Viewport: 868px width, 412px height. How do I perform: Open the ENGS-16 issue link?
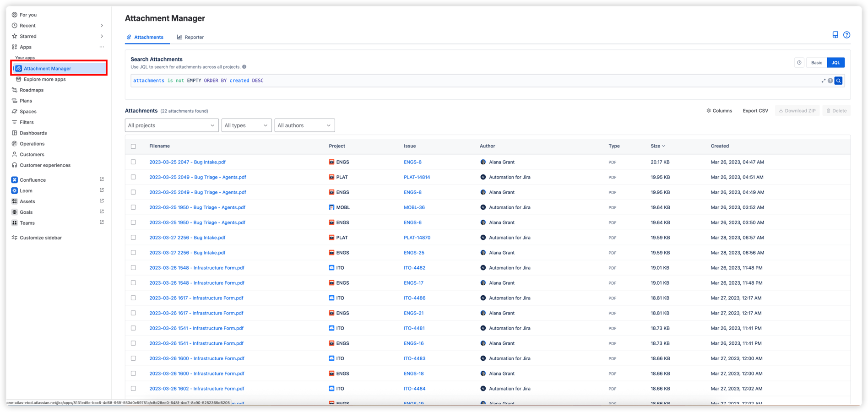tap(413, 343)
